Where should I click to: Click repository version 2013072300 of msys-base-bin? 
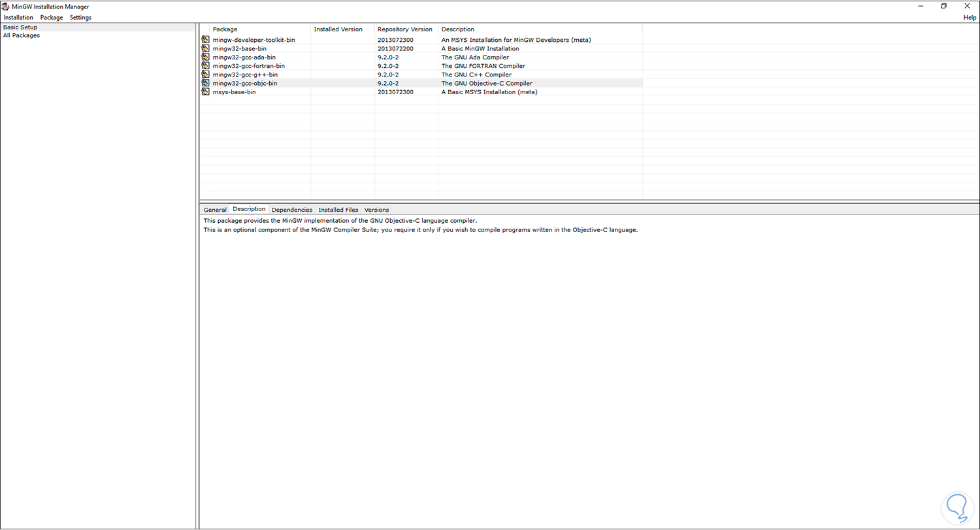pos(395,91)
